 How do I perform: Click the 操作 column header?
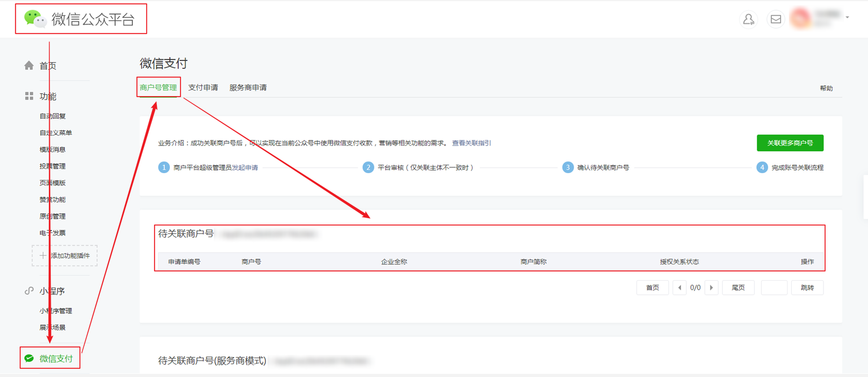(807, 262)
